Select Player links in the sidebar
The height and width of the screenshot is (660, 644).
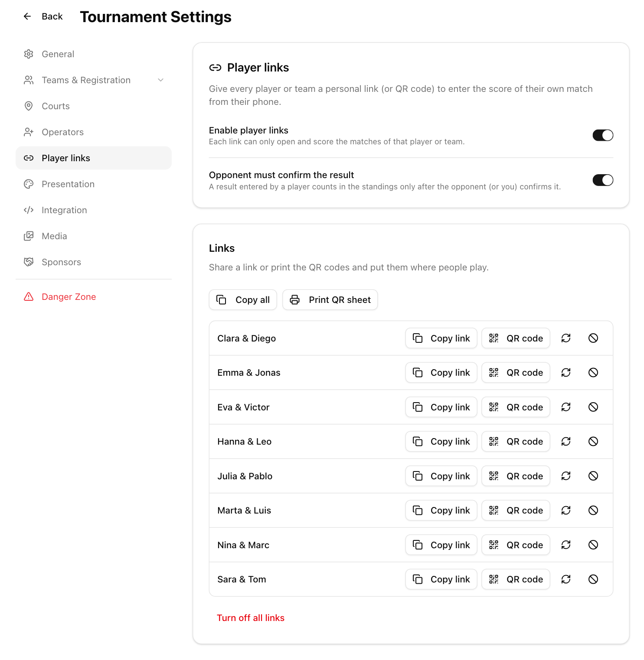[94, 158]
